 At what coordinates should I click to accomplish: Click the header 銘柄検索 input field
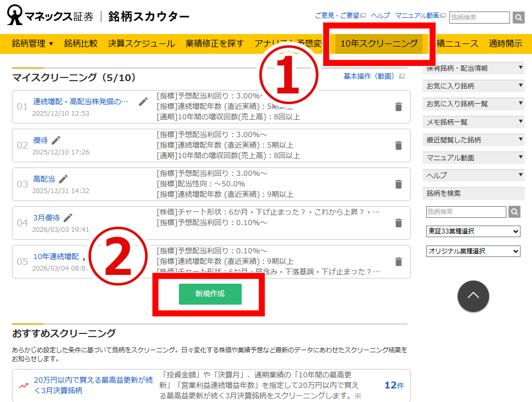[479, 18]
